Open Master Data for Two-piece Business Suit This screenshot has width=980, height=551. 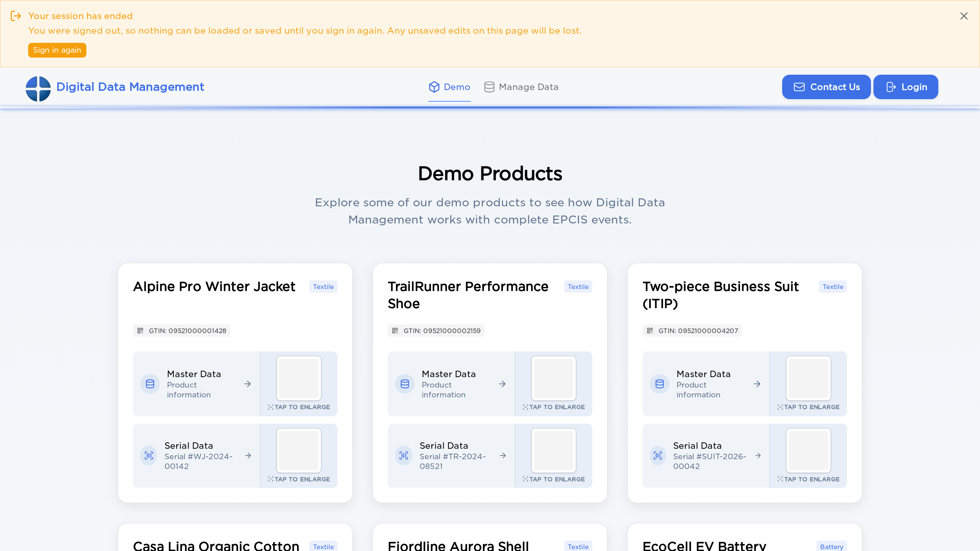[706, 384]
